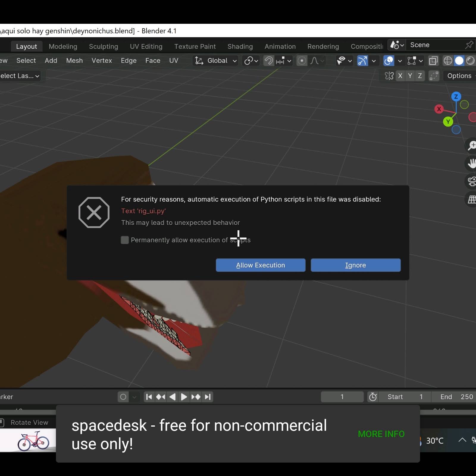
Task: Click the Allow Execution button
Action: pos(261,265)
